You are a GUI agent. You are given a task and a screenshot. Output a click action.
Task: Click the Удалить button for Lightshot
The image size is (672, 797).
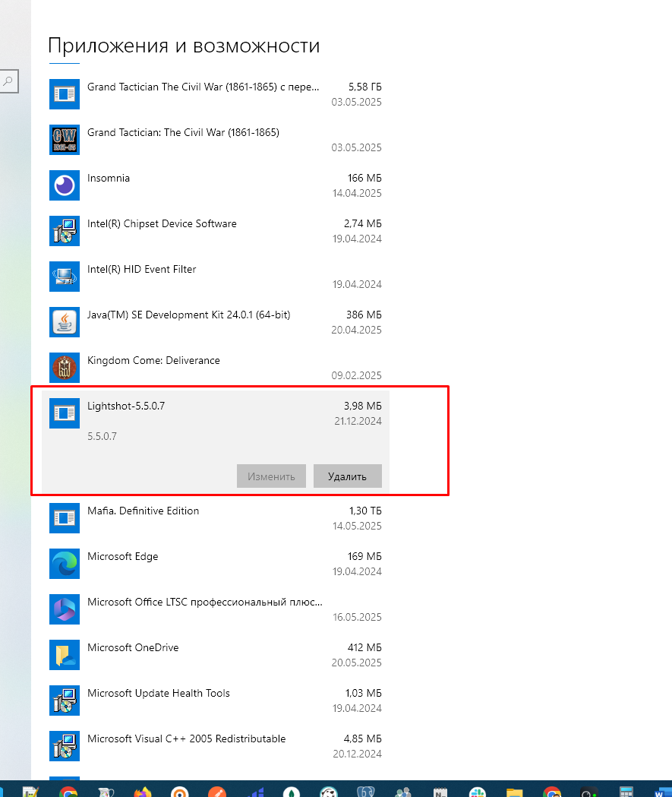(x=348, y=476)
